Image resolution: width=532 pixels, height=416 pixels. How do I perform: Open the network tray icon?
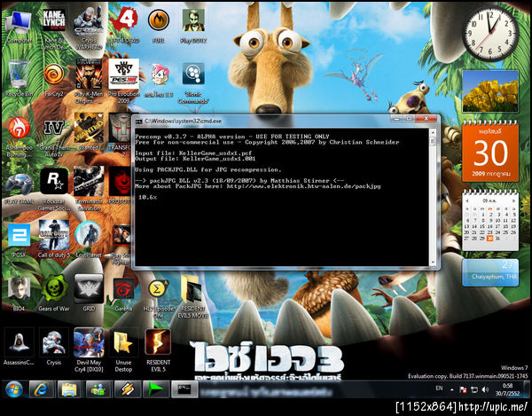tap(474, 389)
